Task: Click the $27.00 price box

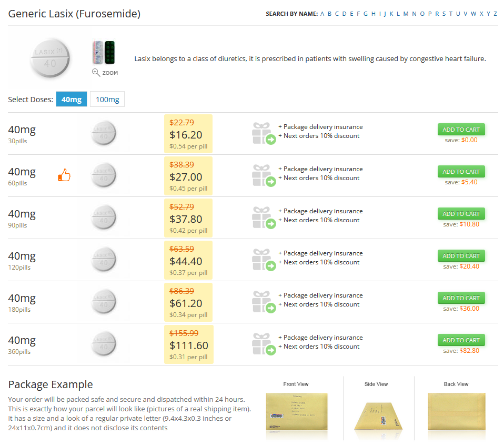Action: pos(188,176)
